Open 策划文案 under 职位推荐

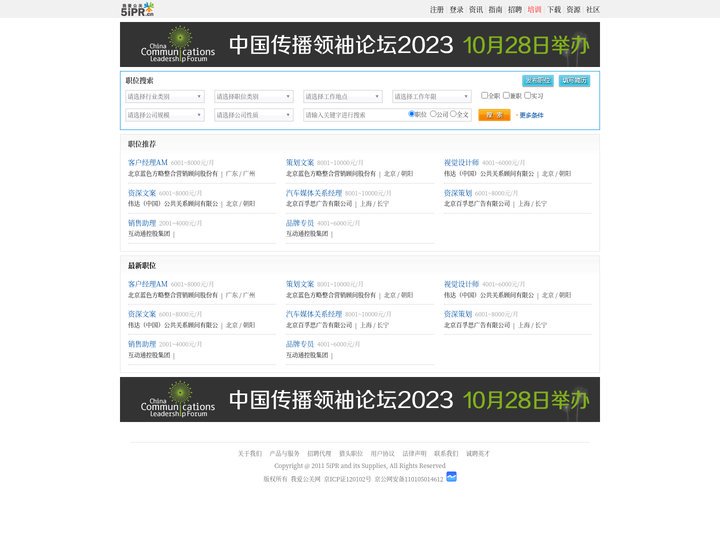[300, 163]
